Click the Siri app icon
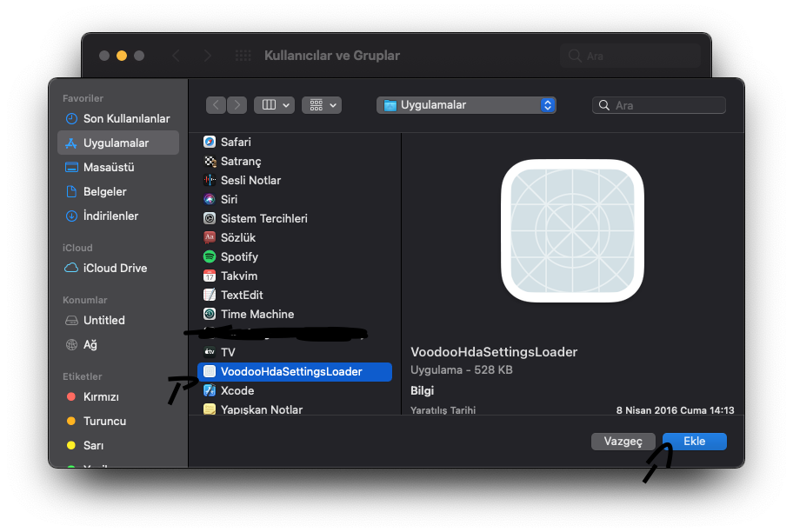Viewport: 793px width, 532px height. 210,199
